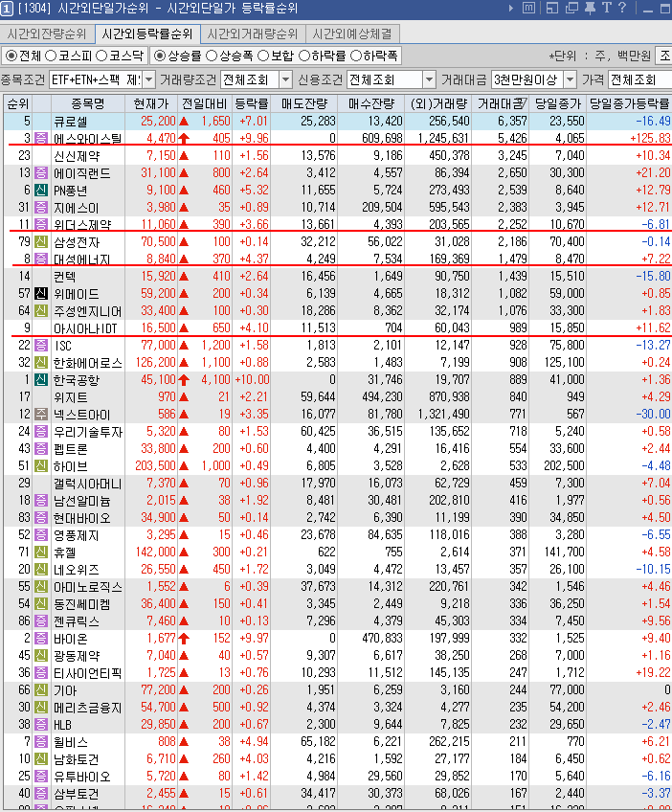
Task: Click the black 신 badge next to 위메이드
Action: [40, 294]
